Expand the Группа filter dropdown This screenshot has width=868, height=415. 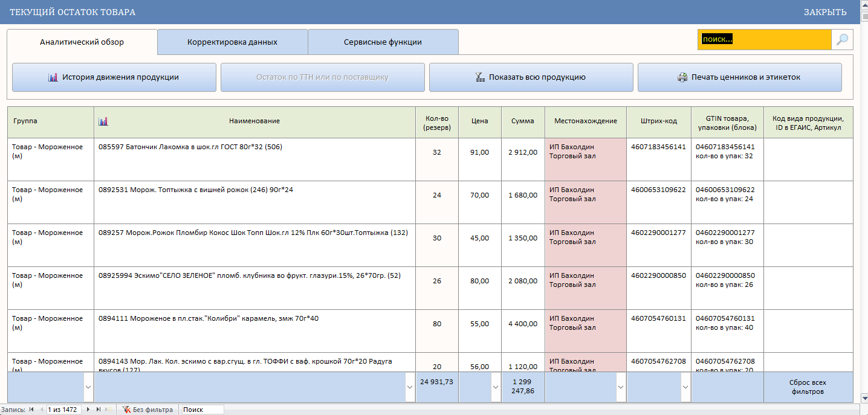(88, 387)
